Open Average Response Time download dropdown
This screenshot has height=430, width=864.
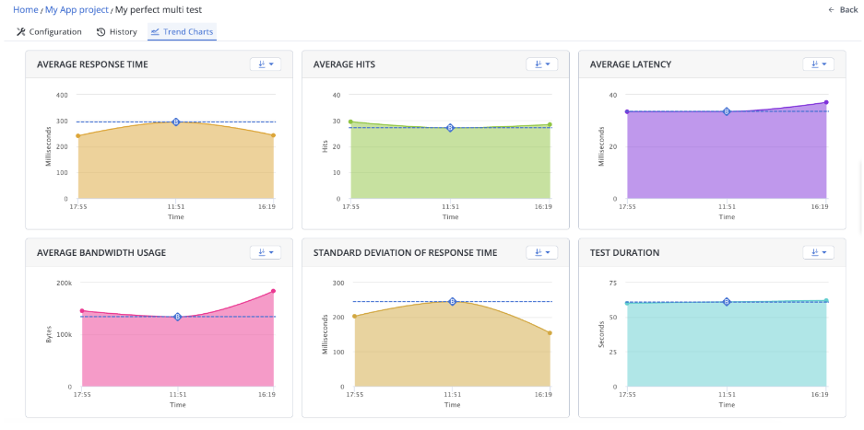tap(266, 64)
